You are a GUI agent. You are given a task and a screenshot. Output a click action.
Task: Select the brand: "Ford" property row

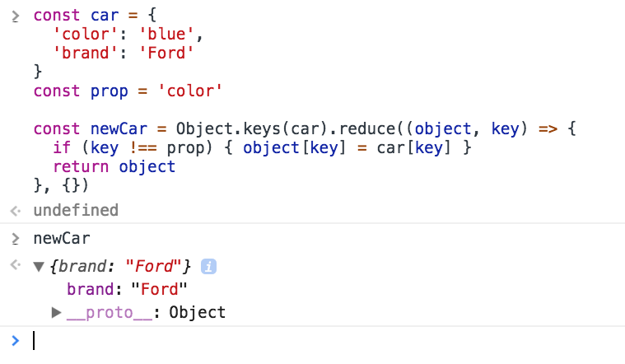pos(128,289)
